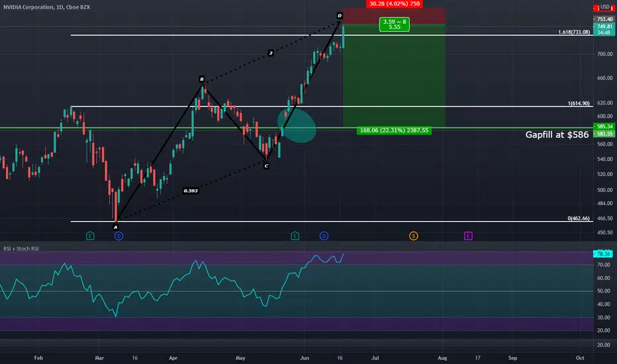
Task: Select point B of the ABCD pattern
Action: [x=201, y=79]
